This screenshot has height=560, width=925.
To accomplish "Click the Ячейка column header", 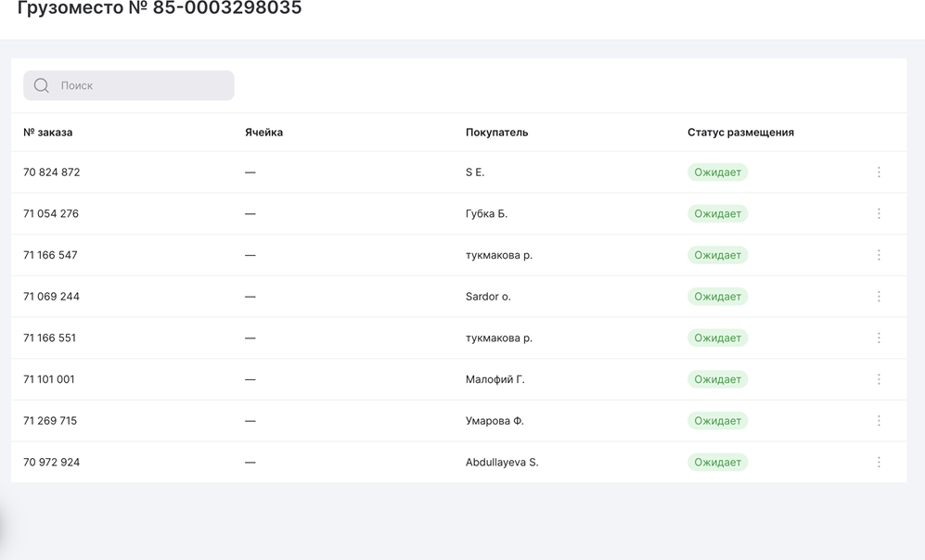I will [263, 133].
